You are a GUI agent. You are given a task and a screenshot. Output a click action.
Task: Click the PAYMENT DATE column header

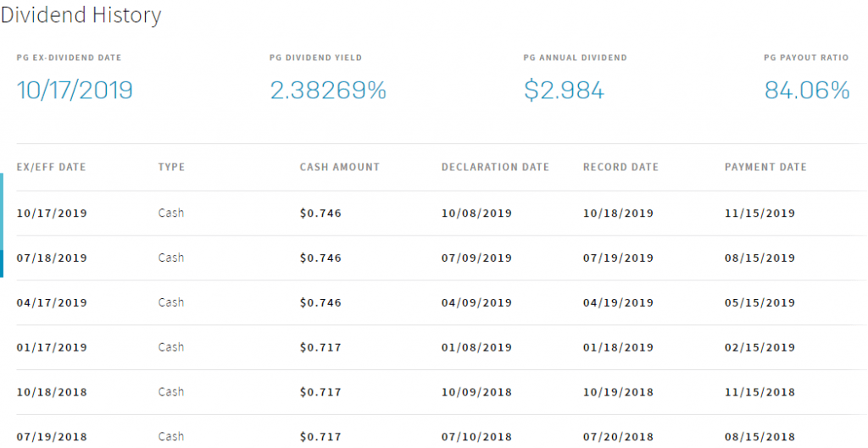point(765,168)
